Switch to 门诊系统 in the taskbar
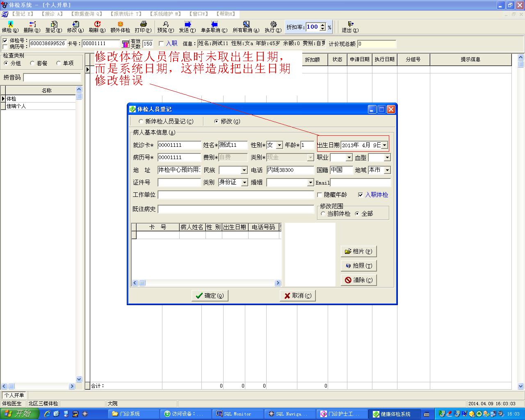This screenshot has width=525, height=420. click(134, 414)
